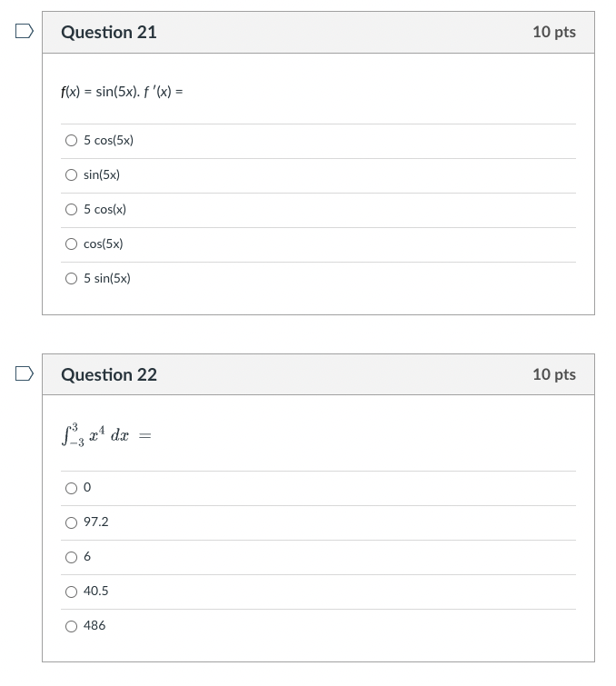
Task: Select the 40.5 radio button
Action: coord(71,592)
